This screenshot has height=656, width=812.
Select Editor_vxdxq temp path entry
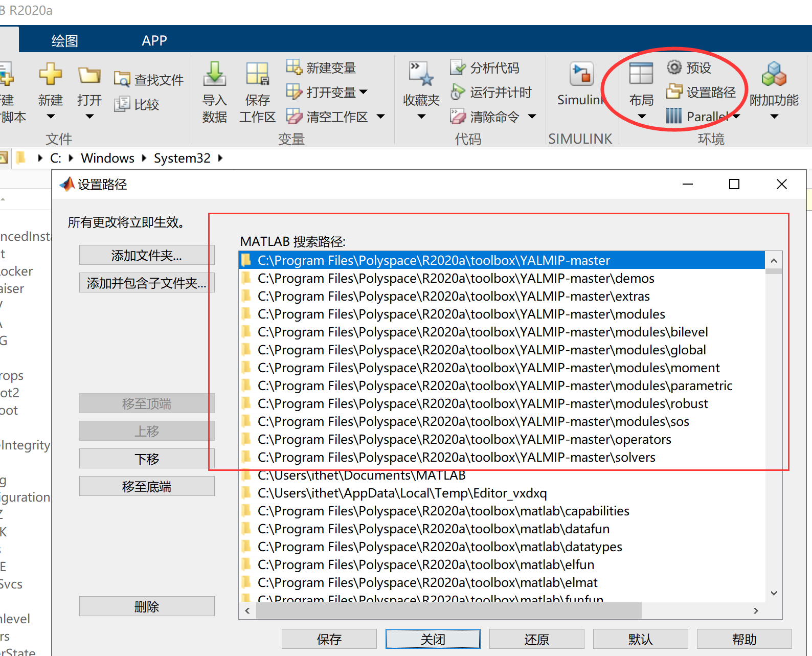coord(502,493)
